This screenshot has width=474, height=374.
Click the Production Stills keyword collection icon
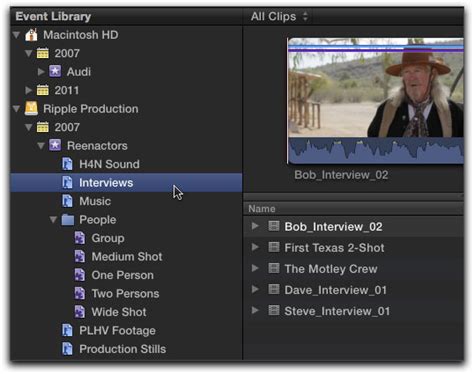pos(67,349)
